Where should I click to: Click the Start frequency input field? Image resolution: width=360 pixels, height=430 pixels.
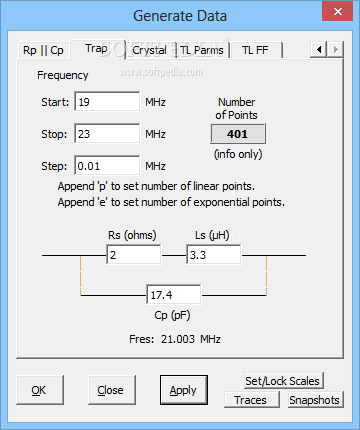107,102
